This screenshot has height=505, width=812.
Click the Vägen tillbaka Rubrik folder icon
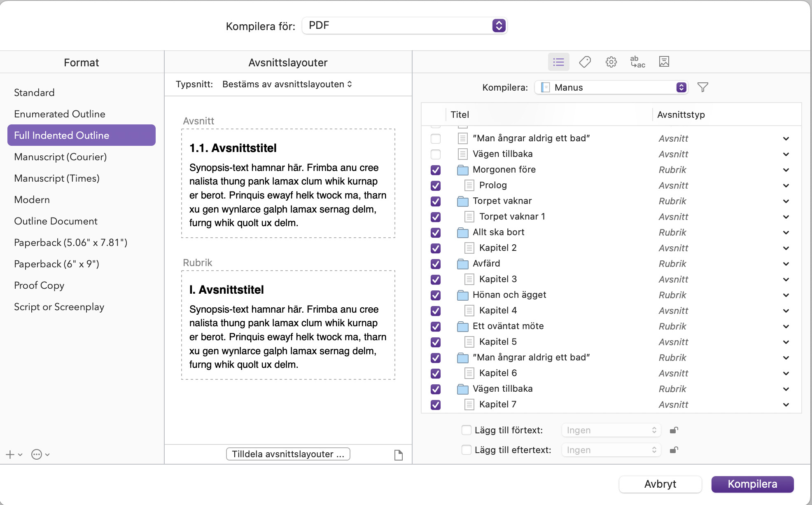coord(463,389)
